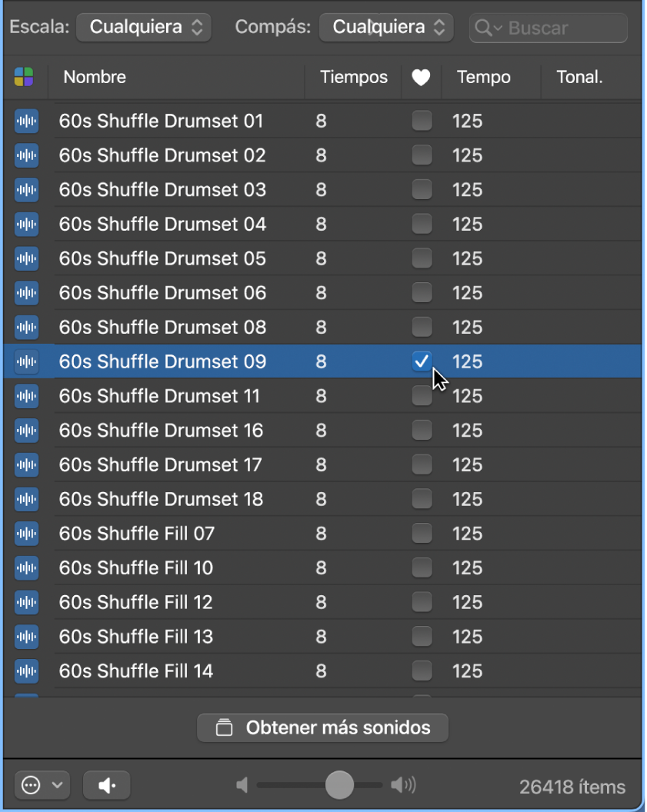Image resolution: width=647 pixels, height=812 pixels.
Task: Click the Obtener más sonidos button
Action: click(323, 728)
